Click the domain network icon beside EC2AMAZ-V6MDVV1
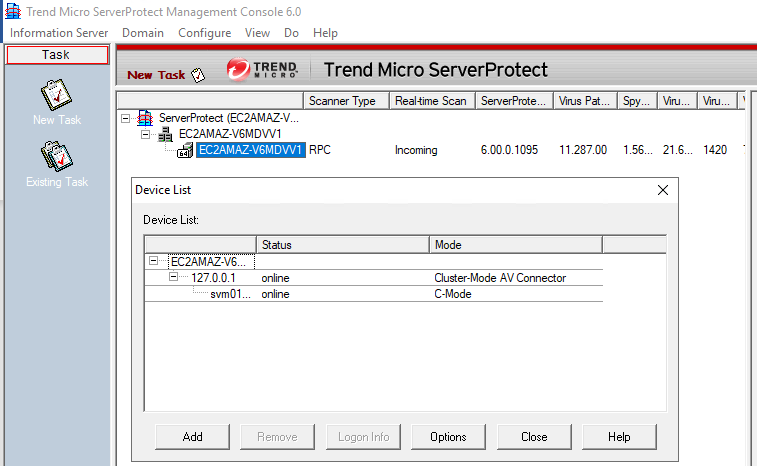Image resolution: width=757 pixels, height=466 pixels. pyautogui.click(x=165, y=134)
